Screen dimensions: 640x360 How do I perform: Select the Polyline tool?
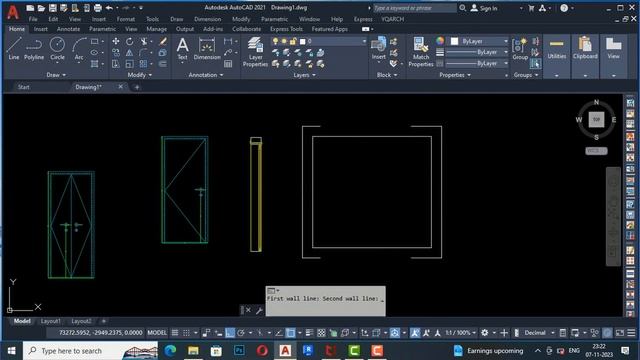[34, 49]
